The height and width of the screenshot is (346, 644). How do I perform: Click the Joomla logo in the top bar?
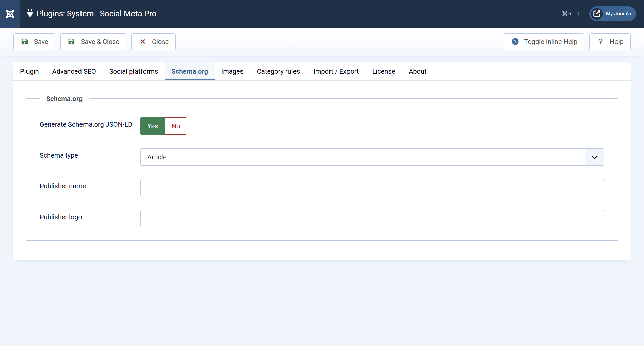10,14
